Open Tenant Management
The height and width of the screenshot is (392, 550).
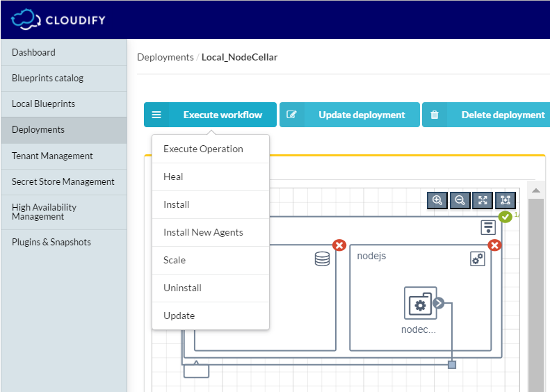point(64,156)
